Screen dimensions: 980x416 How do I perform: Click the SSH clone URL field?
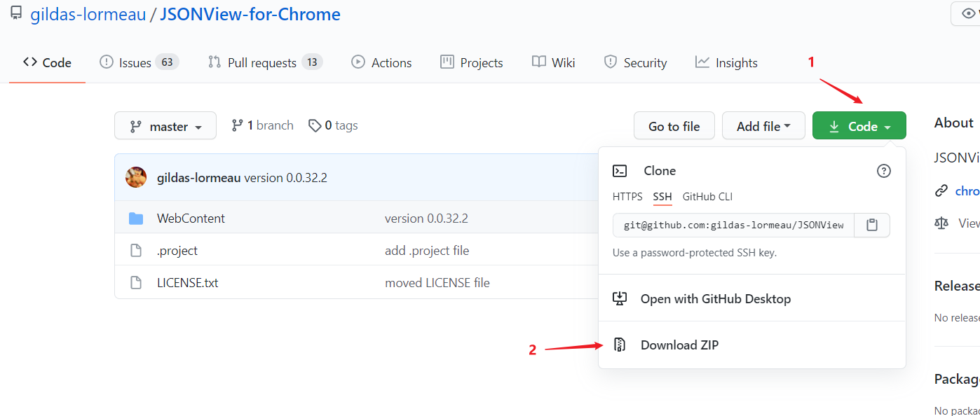(x=733, y=226)
